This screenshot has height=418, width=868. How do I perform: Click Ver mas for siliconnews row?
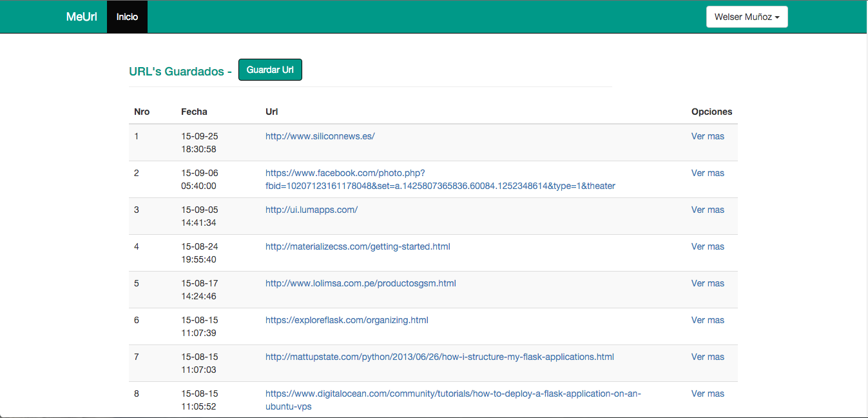[x=708, y=136]
